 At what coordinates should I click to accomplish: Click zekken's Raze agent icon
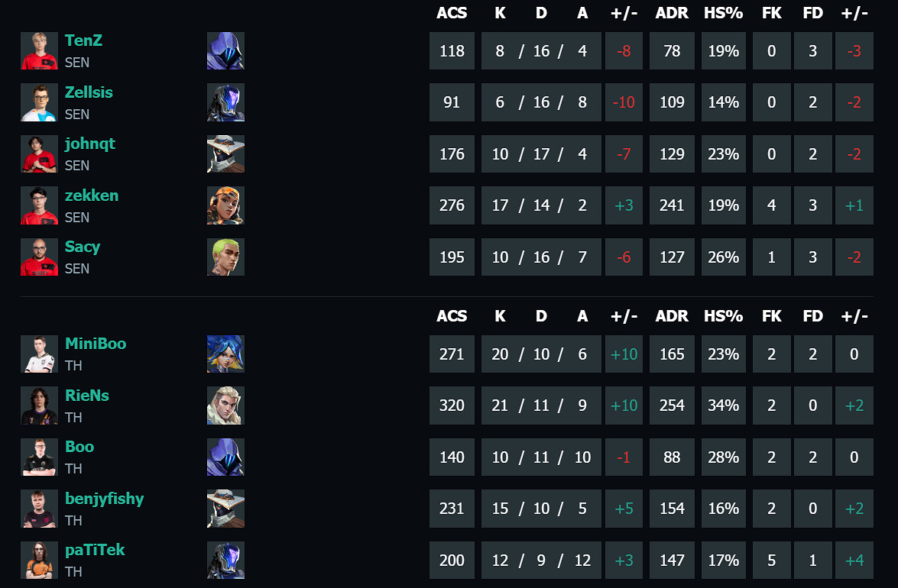tap(225, 205)
